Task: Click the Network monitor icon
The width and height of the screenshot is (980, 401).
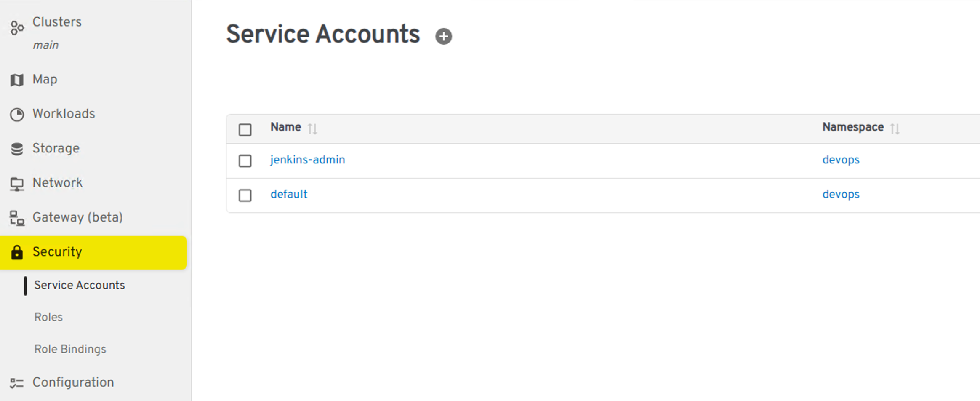Action: [x=17, y=184]
